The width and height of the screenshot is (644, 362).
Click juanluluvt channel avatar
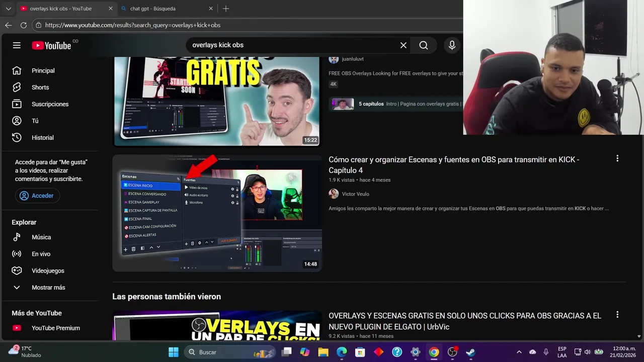[x=334, y=59]
